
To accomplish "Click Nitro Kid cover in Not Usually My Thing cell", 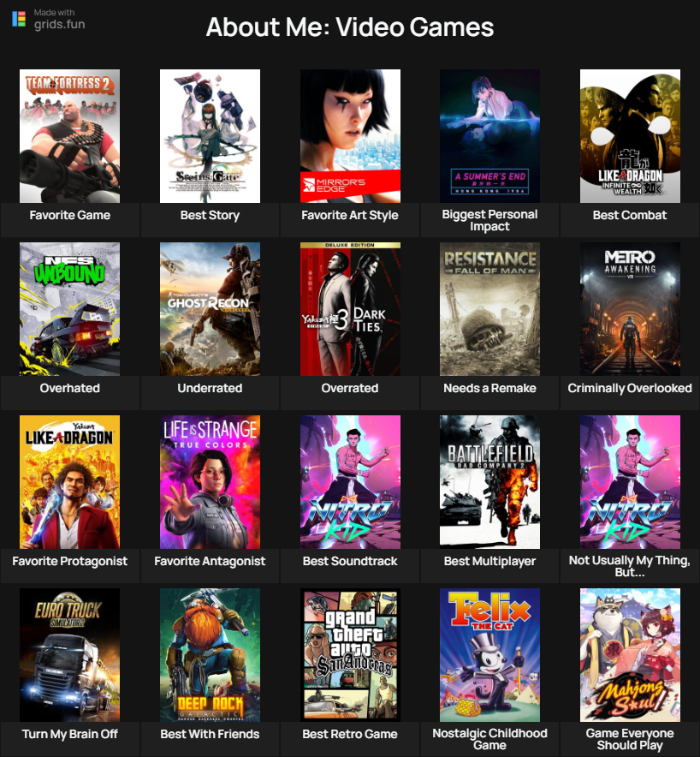I will (x=630, y=482).
